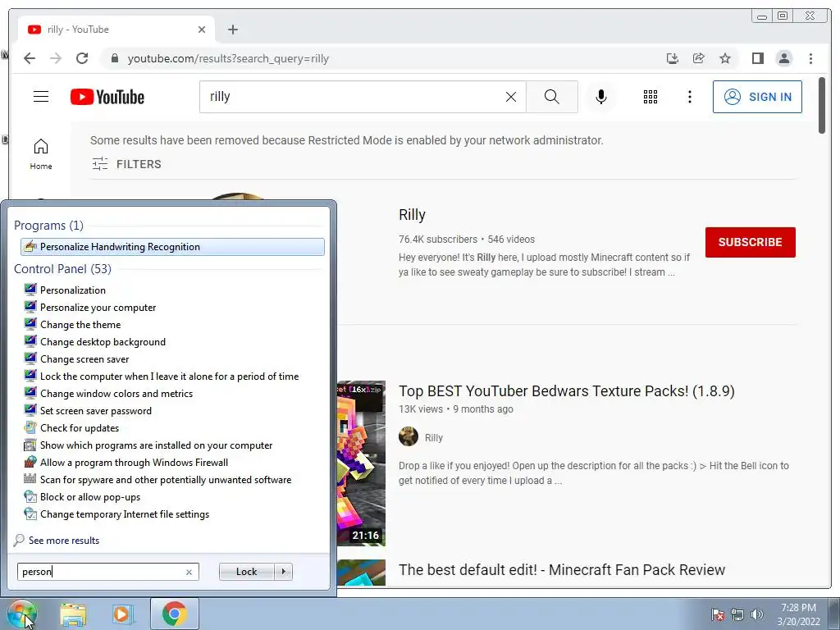The height and width of the screenshot is (630, 840).
Task: Open Chrome three-dot menu
Action: click(x=810, y=58)
